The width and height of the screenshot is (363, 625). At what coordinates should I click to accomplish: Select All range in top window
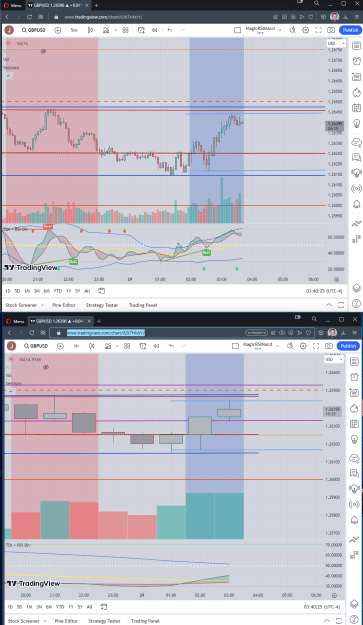coord(87,291)
